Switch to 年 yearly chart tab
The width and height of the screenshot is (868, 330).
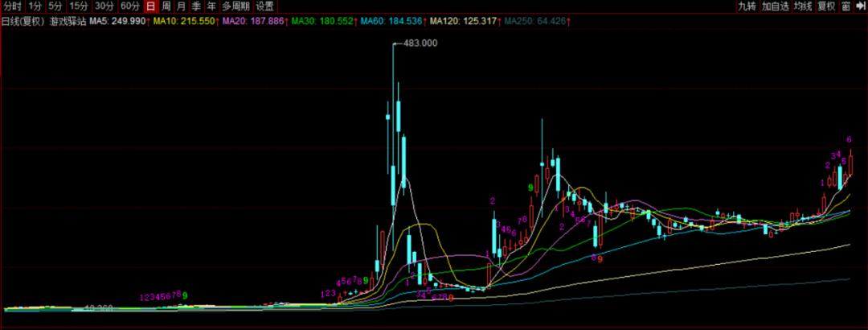(211, 6)
